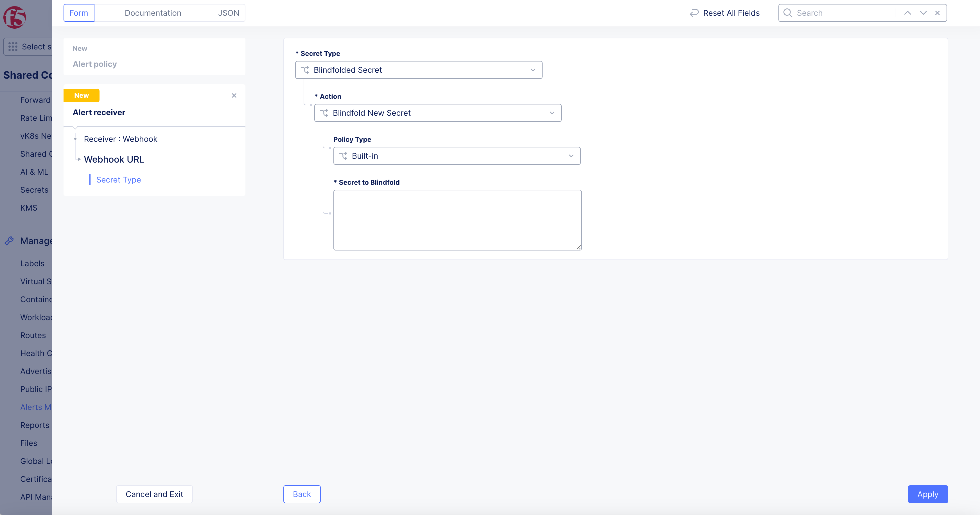
Task: Switch to the JSON tab
Action: pyautogui.click(x=228, y=13)
